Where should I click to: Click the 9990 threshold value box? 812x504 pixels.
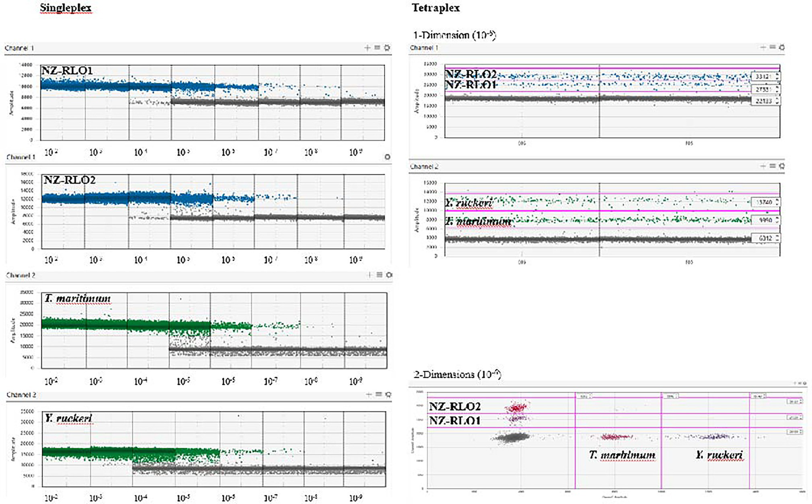coord(763,221)
